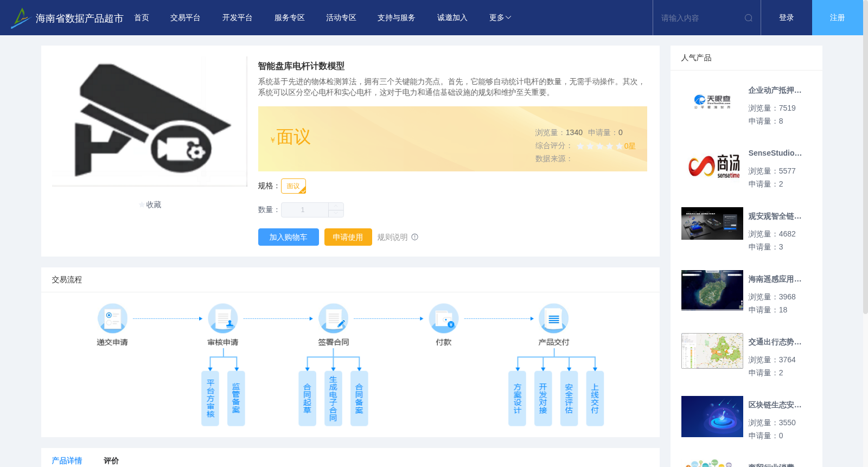Click the 产品交付 step icon
This screenshot has width=868, height=467.
[x=554, y=318]
